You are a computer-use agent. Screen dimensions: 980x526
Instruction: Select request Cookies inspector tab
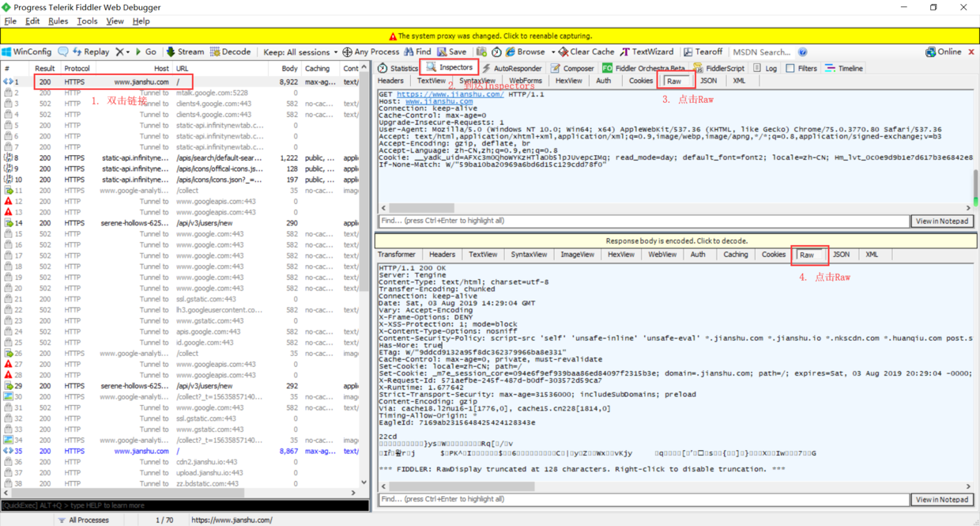coord(641,81)
